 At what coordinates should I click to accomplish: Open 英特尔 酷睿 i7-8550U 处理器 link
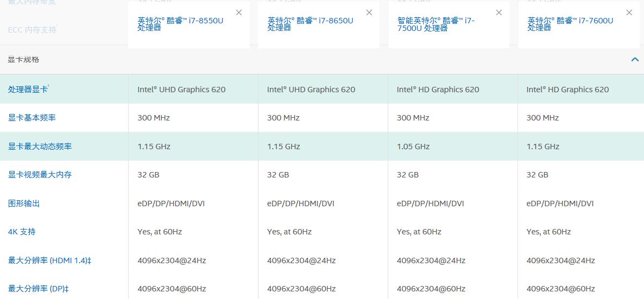click(x=180, y=24)
